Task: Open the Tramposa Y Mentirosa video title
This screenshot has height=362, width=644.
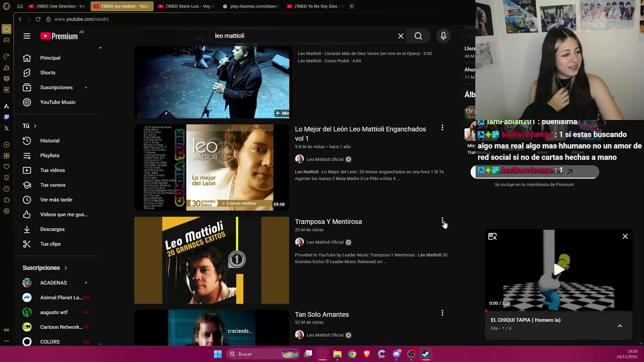Action: 328,222
